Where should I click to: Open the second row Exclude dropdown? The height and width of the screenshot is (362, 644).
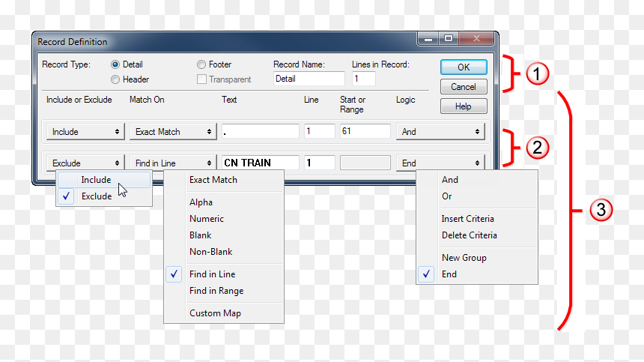pos(85,163)
